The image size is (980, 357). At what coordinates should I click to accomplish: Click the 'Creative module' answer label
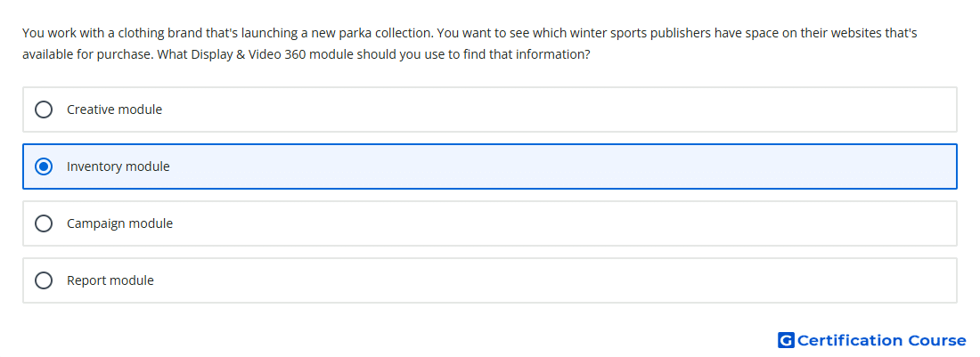[114, 110]
